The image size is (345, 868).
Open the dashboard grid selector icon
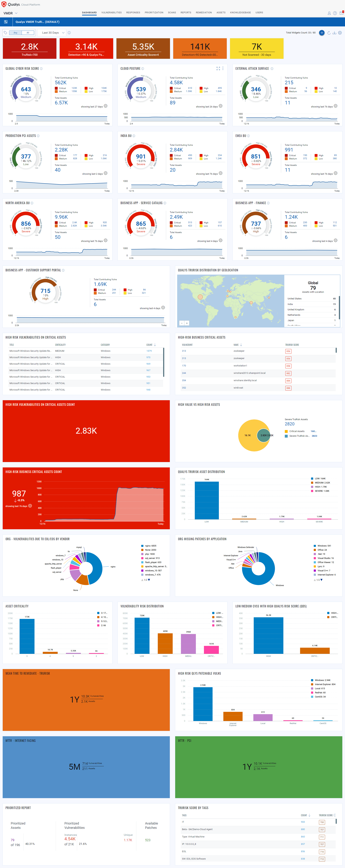6,22
